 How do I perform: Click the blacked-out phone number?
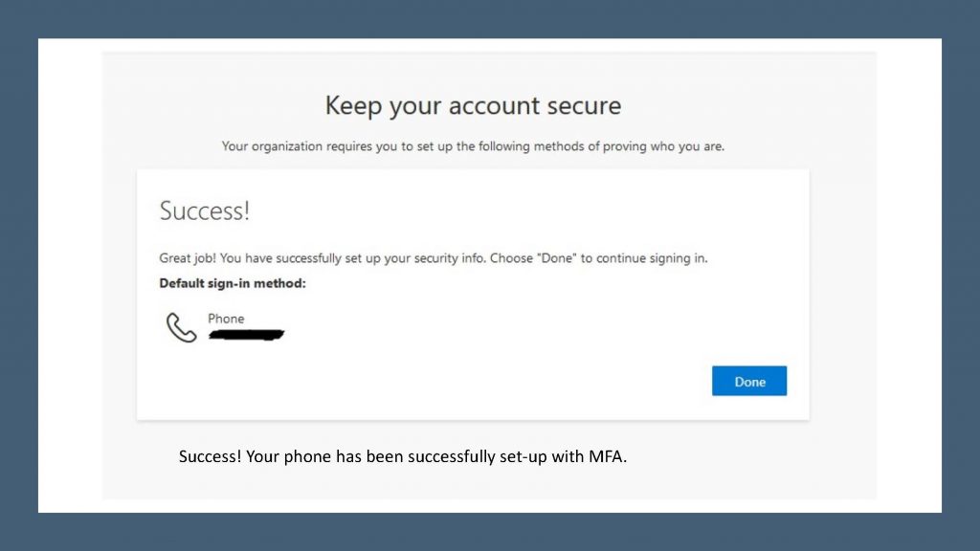(246, 335)
